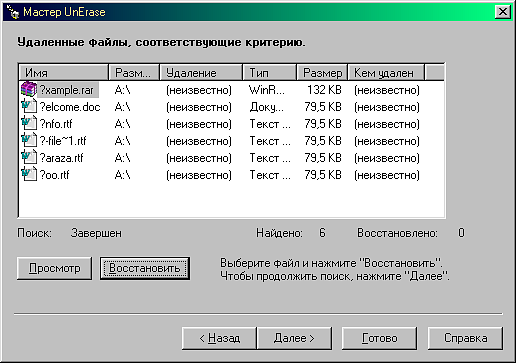Click the Найдено count value 6

pyautogui.click(x=322, y=233)
